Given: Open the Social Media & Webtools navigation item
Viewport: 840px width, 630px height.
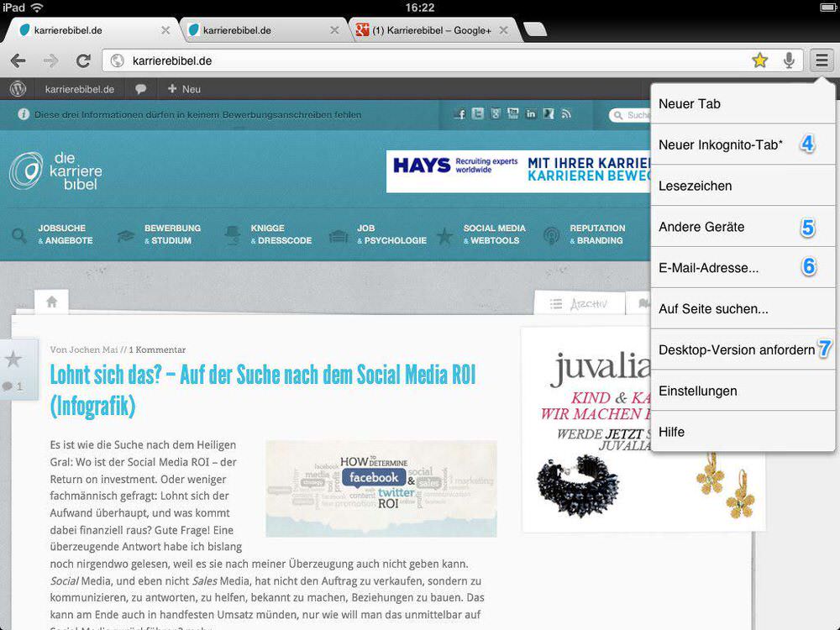Looking at the screenshot, I should tap(481, 234).
